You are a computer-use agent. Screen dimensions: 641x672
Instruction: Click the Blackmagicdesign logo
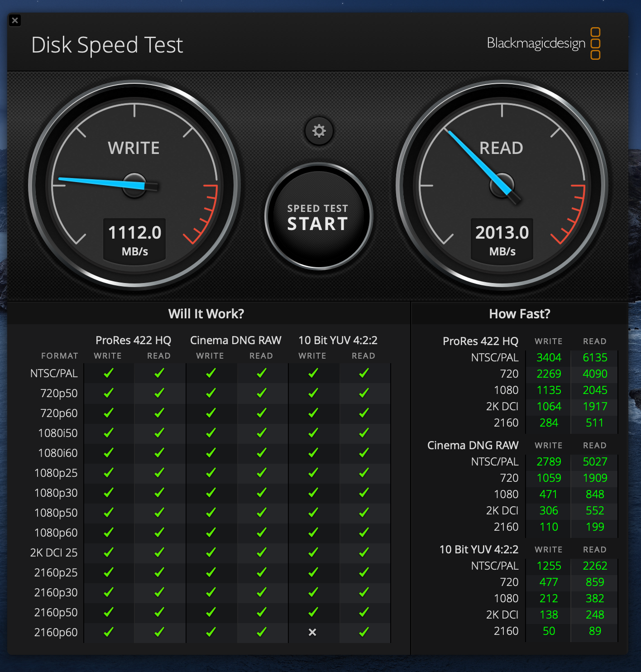point(544,43)
